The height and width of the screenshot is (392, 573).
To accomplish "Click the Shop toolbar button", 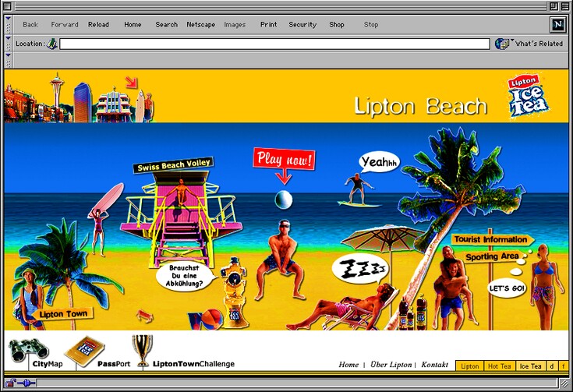I will pos(337,24).
